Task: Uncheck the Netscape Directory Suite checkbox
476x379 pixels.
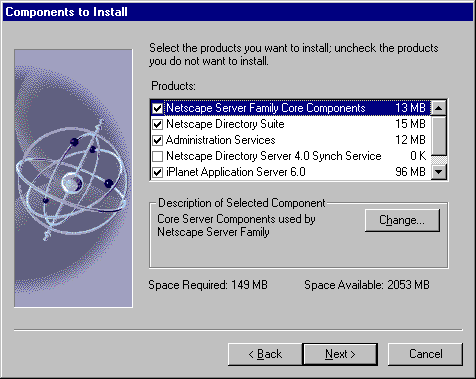Action: click(157, 124)
